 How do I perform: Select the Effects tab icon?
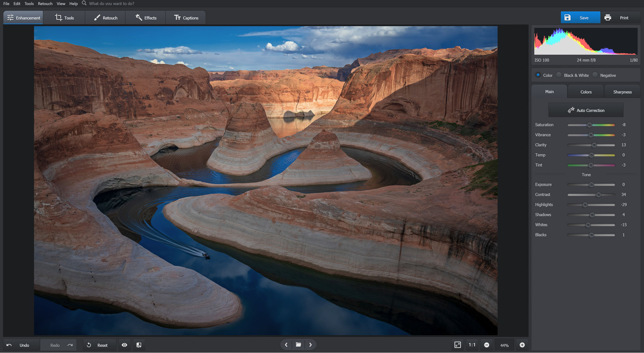pyautogui.click(x=138, y=18)
